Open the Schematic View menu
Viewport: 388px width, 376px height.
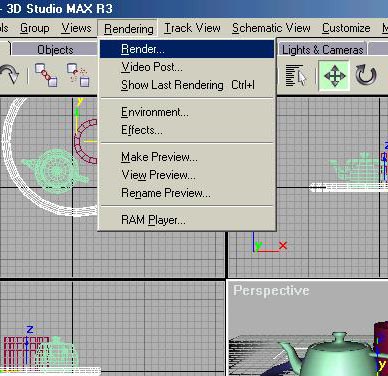coord(271,28)
